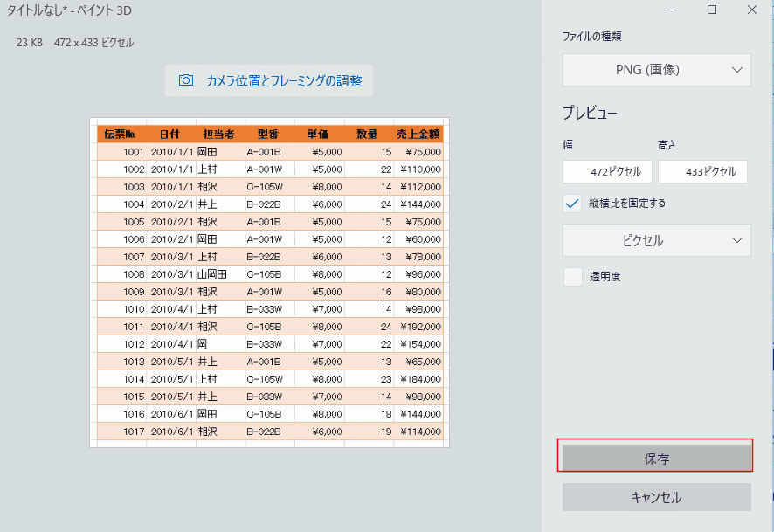Maximize the Paint 3D window

coord(712,10)
